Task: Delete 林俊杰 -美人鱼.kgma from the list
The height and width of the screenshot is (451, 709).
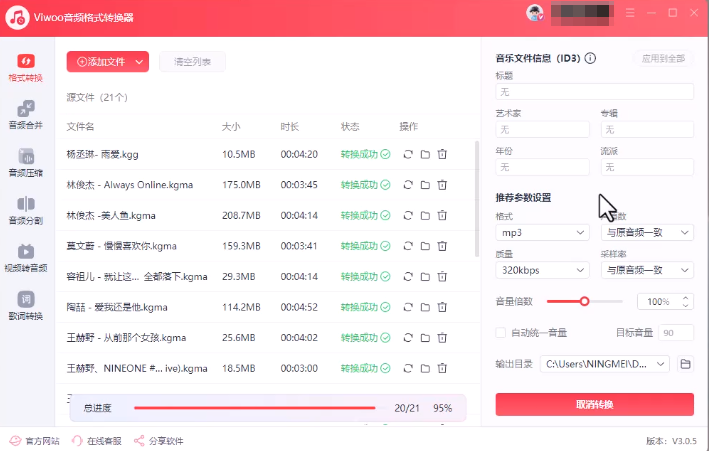Action: [x=442, y=215]
